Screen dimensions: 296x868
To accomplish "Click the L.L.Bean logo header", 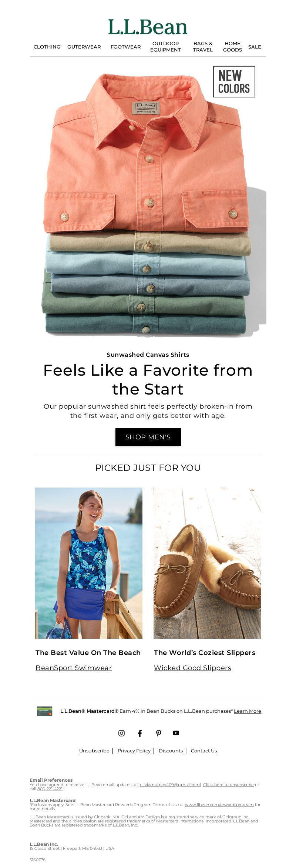I will coord(148,27).
